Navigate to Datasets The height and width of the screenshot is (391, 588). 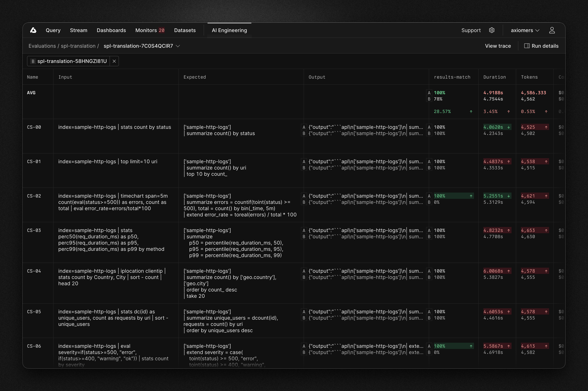tap(185, 30)
